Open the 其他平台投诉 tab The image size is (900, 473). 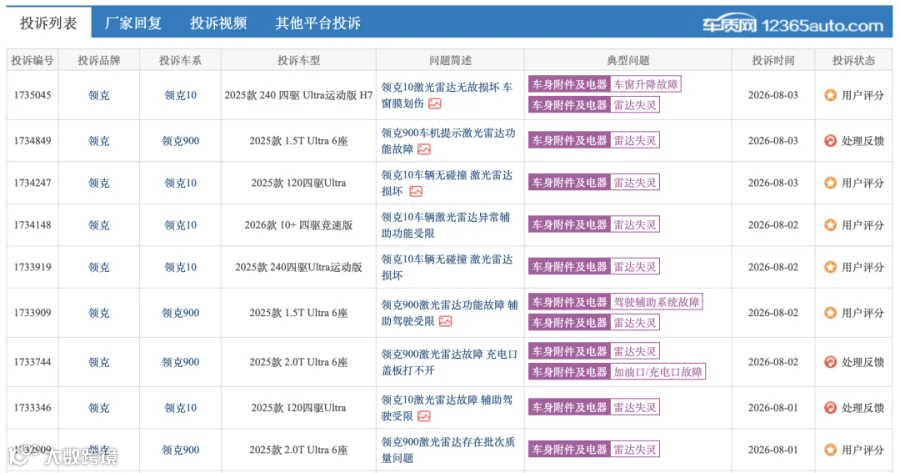point(318,23)
